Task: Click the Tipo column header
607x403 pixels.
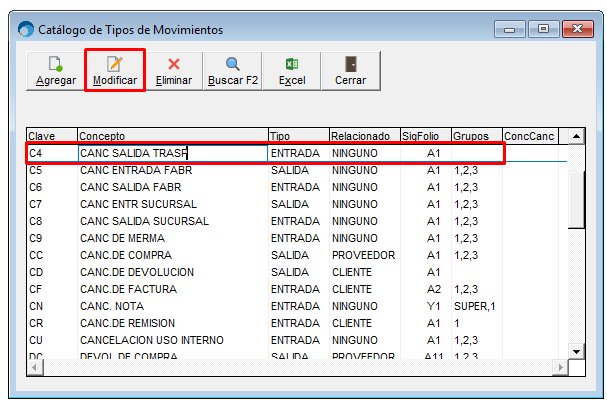Action: [x=299, y=136]
